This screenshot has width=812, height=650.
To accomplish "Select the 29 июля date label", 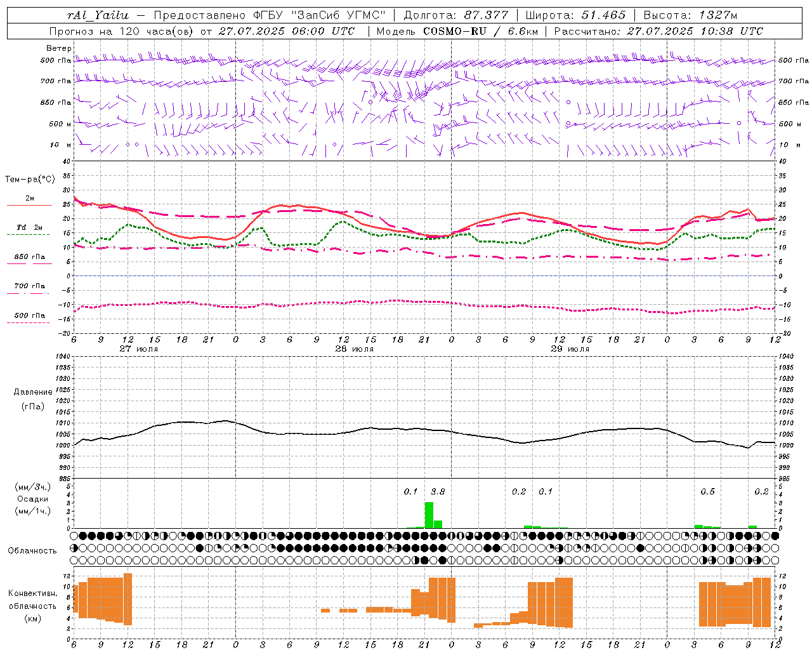I will [570, 349].
